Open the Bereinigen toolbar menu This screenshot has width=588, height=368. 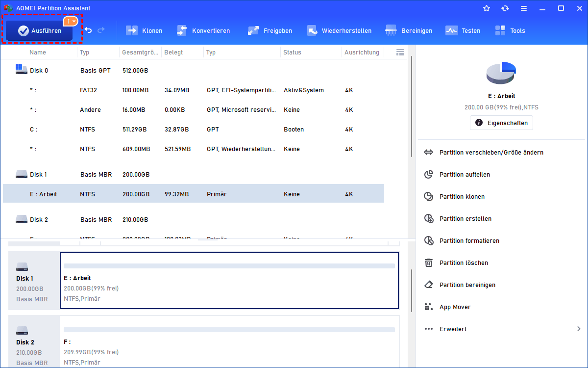coord(409,30)
